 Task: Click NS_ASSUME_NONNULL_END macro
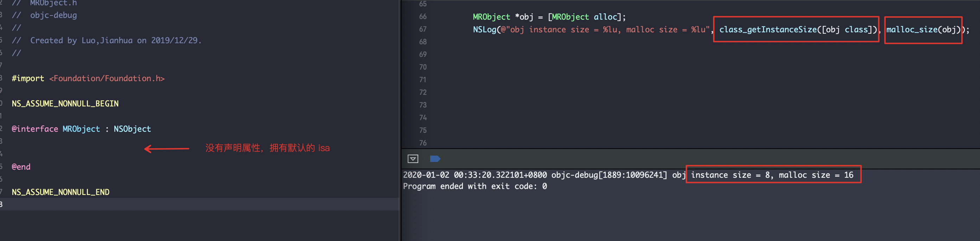pos(61,192)
